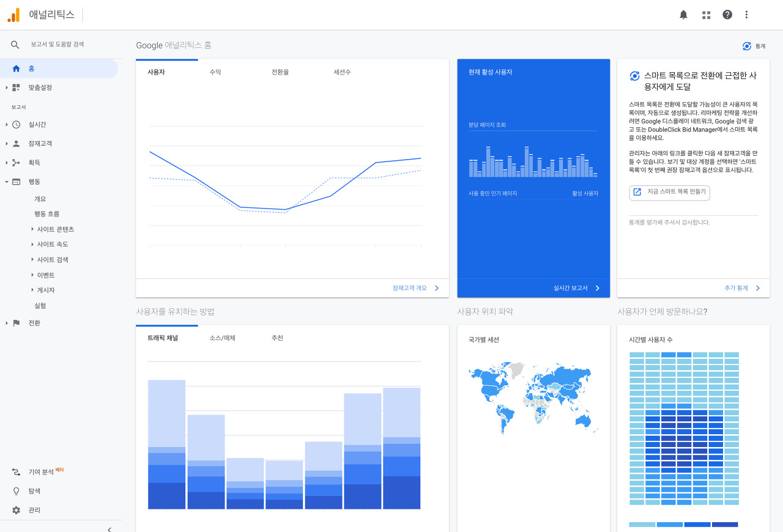
Task: Switch to the 전환율 tab
Action: pyautogui.click(x=280, y=72)
